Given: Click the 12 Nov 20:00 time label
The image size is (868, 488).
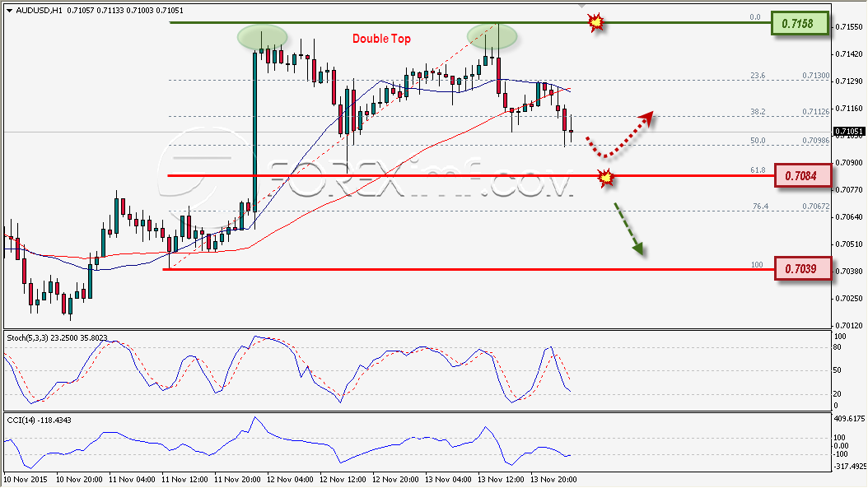Looking at the screenshot, I should point(396,479).
